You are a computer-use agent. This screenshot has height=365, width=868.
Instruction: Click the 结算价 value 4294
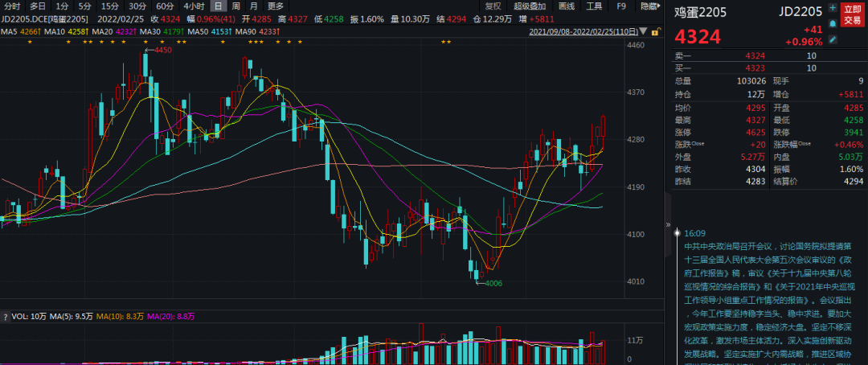pyautogui.click(x=854, y=182)
